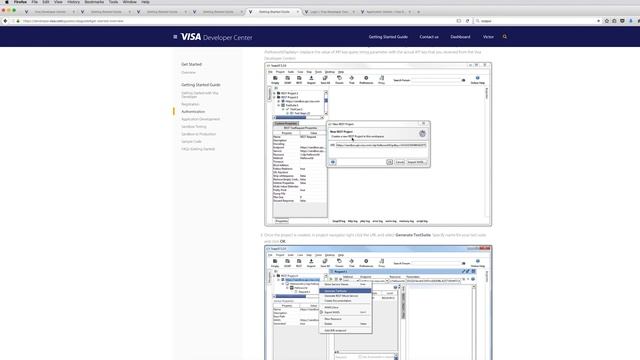Open Contact us in header navigation
This screenshot has height=360, width=640.
coord(429,37)
